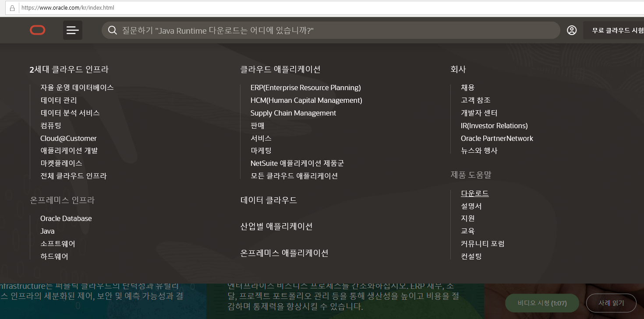Open 소프트웨어 link
The height and width of the screenshot is (319, 644).
point(58,244)
